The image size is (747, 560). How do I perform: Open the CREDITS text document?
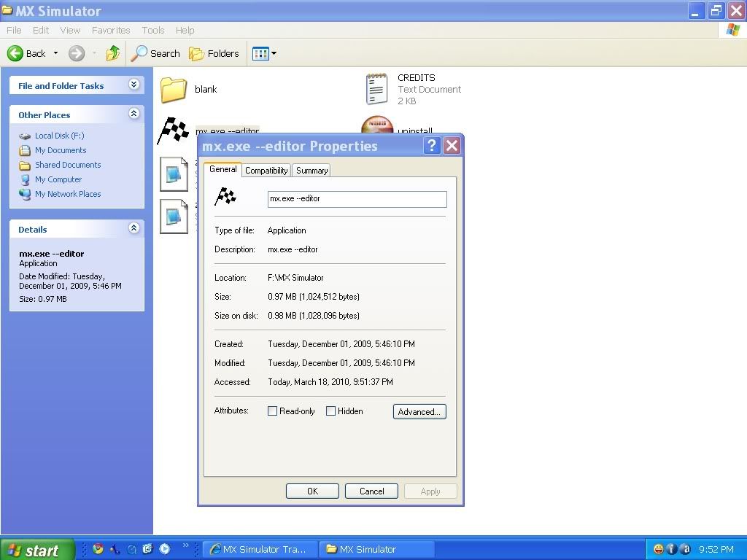(x=376, y=89)
